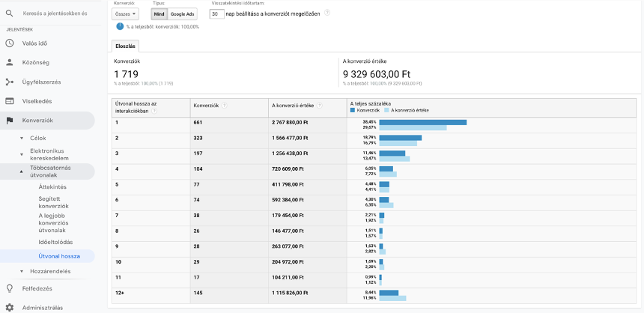644x313 pixels.
Task: Open the Adminisztrálás settings
Action: point(43,308)
